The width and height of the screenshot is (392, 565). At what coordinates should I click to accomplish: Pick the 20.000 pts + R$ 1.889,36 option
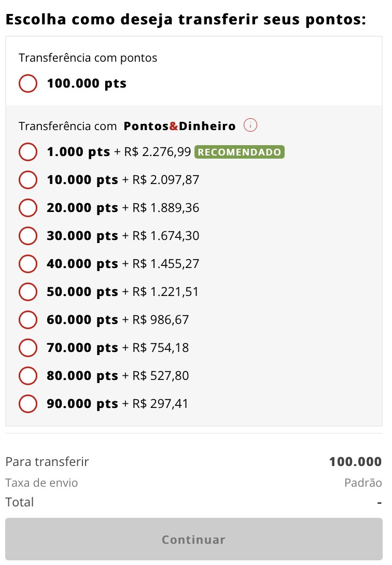click(x=28, y=208)
